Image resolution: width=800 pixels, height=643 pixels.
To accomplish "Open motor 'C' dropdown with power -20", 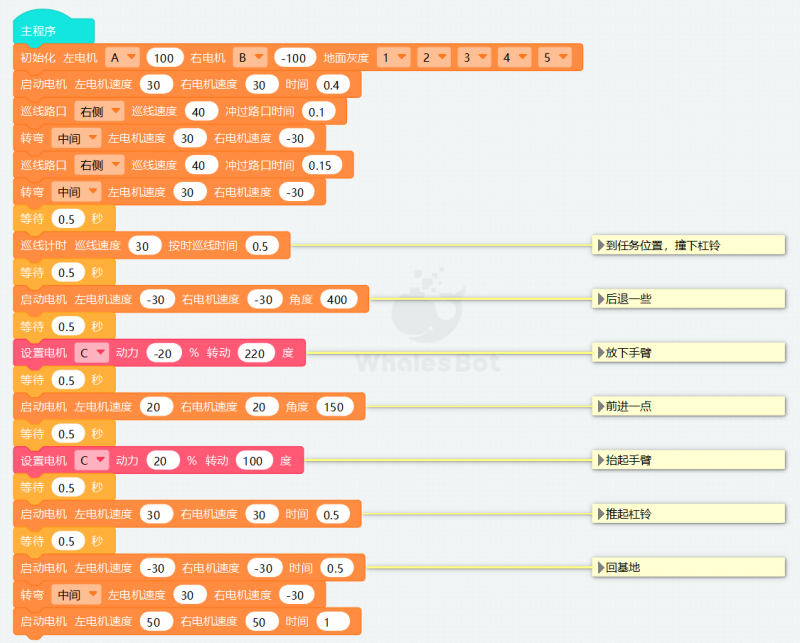I will point(92,352).
